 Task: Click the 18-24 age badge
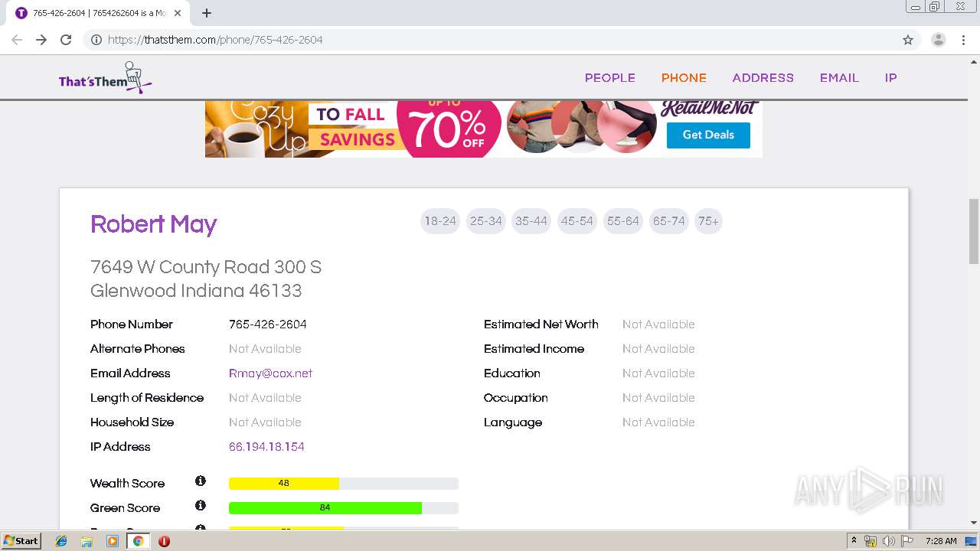(440, 221)
